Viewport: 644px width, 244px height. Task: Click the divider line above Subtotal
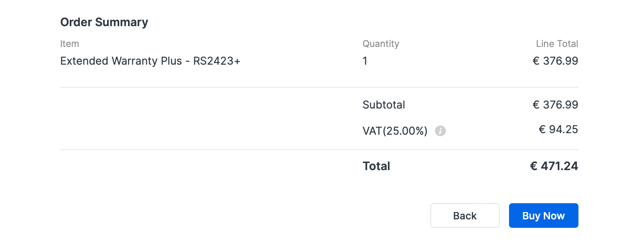click(319, 87)
